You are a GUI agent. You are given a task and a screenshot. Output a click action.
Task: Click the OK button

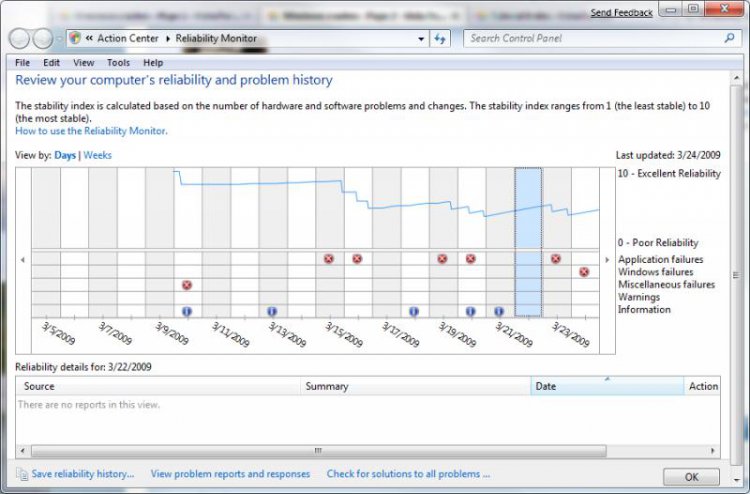point(691,477)
